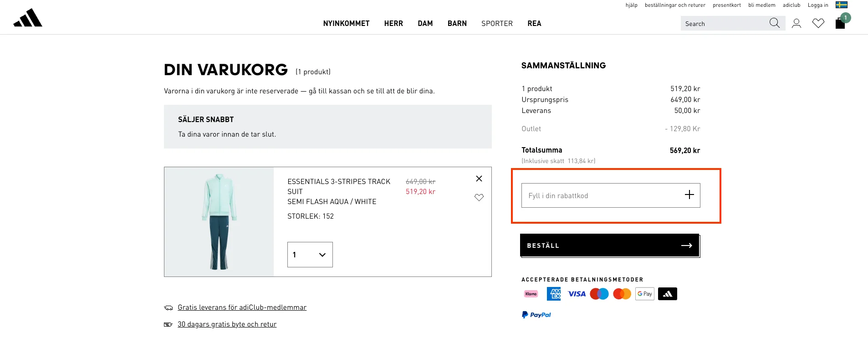Select the PayPal payment icon

[x=536, y=314]
